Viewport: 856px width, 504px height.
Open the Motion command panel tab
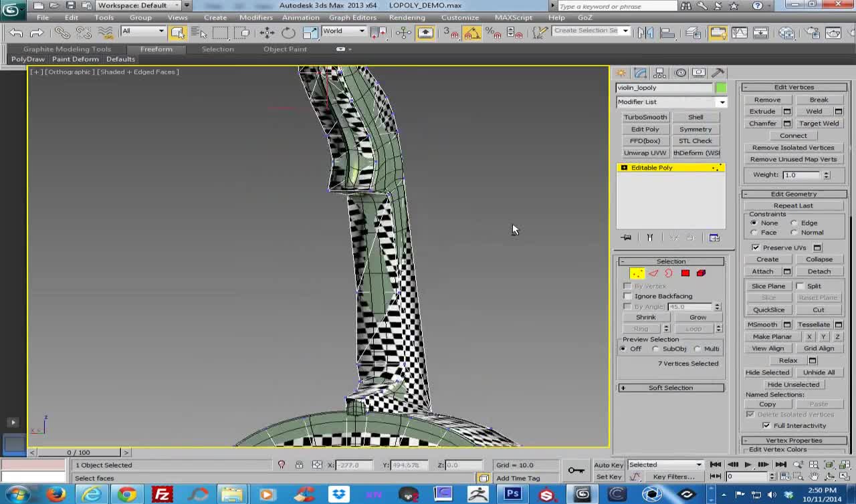click(680, 73)
